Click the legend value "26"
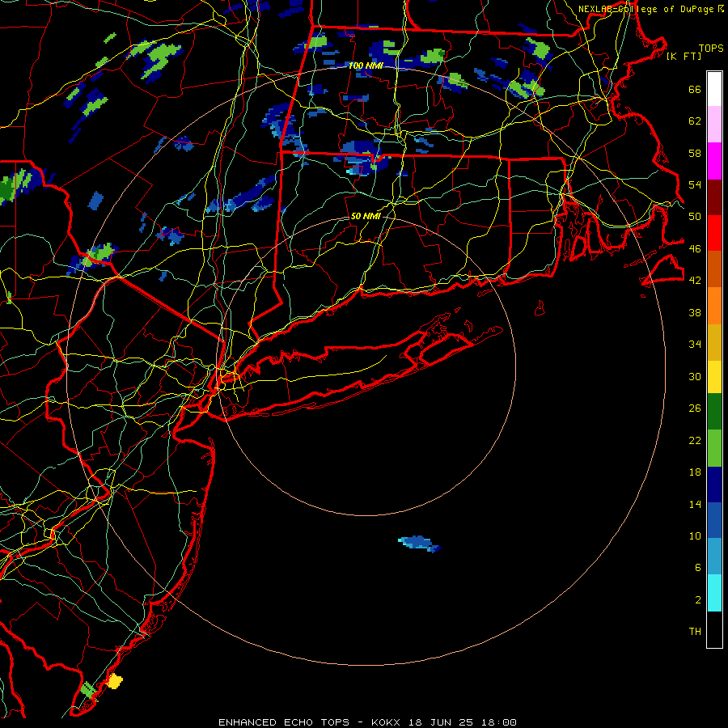The height and width of the screenshot is (728, 728). 695,408
